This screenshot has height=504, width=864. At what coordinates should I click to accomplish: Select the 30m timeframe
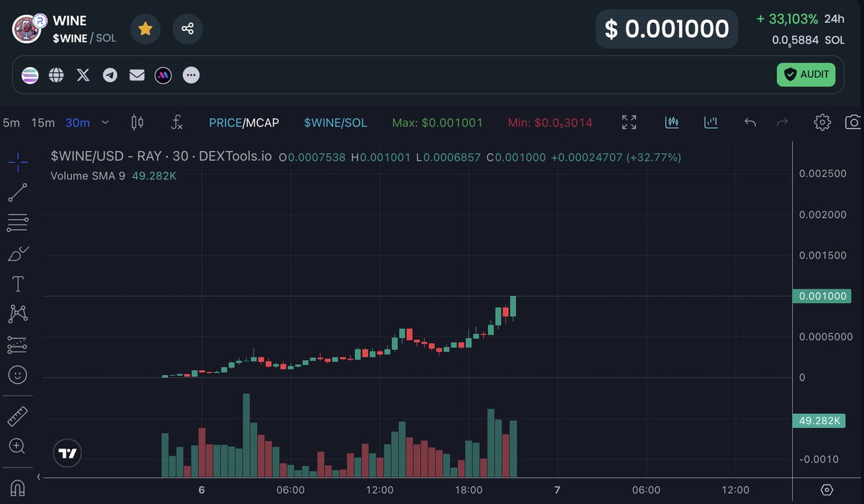click(78, 122)
